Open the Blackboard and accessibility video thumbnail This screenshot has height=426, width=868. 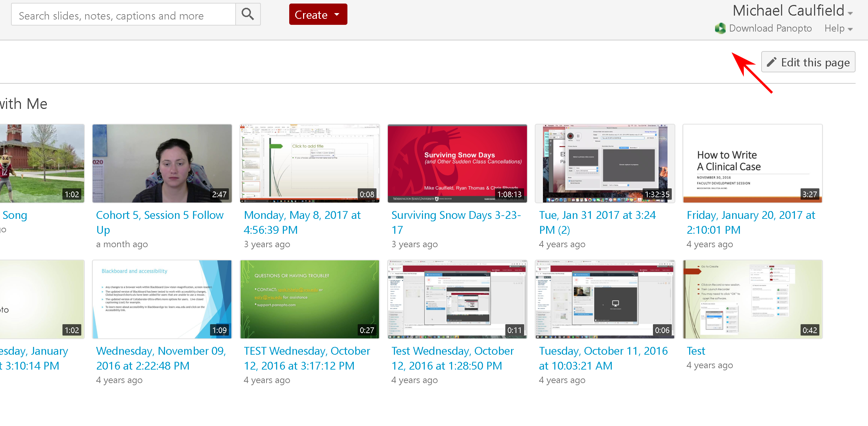(x=162, y=299)
